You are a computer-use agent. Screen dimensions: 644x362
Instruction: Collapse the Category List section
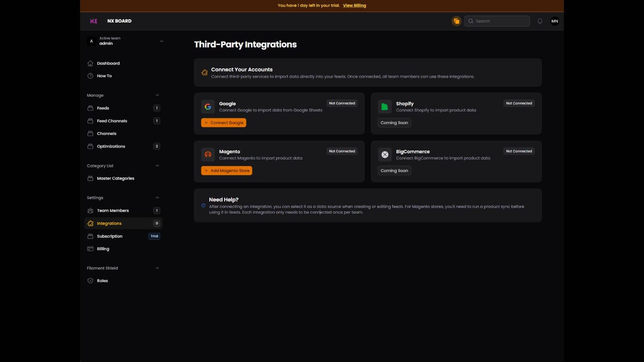coord(157,165)
